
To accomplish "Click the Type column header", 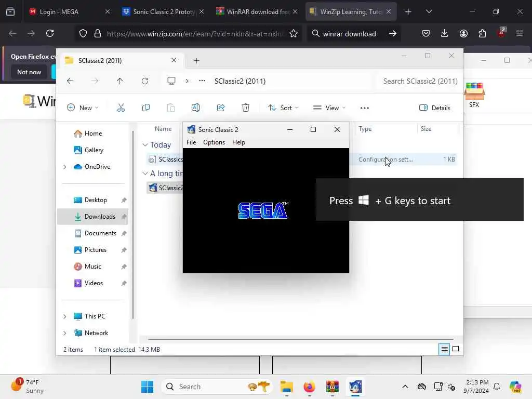I will coord(365,129).
